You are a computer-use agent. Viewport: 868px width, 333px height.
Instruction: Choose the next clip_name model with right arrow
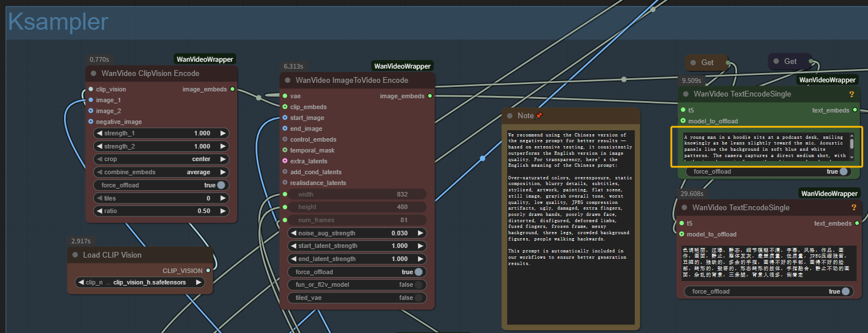point(198,282)
